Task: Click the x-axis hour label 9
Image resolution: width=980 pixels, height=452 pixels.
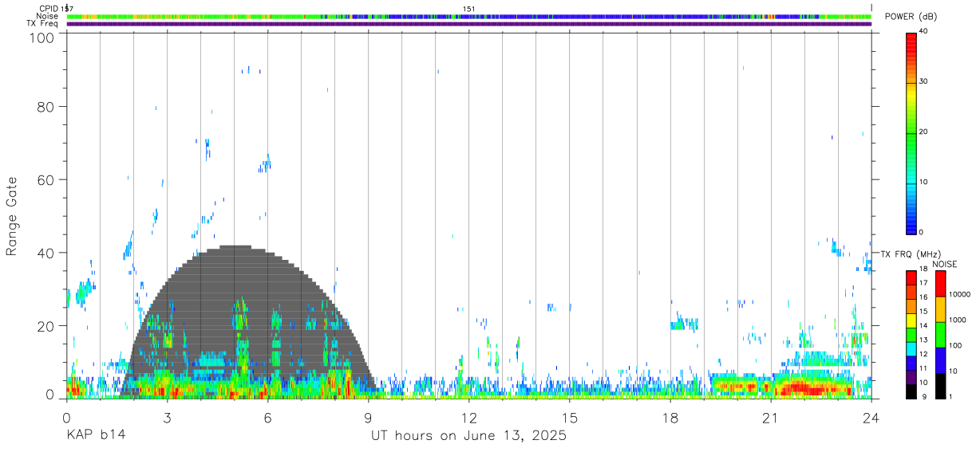Action: [x=368, y=418]
